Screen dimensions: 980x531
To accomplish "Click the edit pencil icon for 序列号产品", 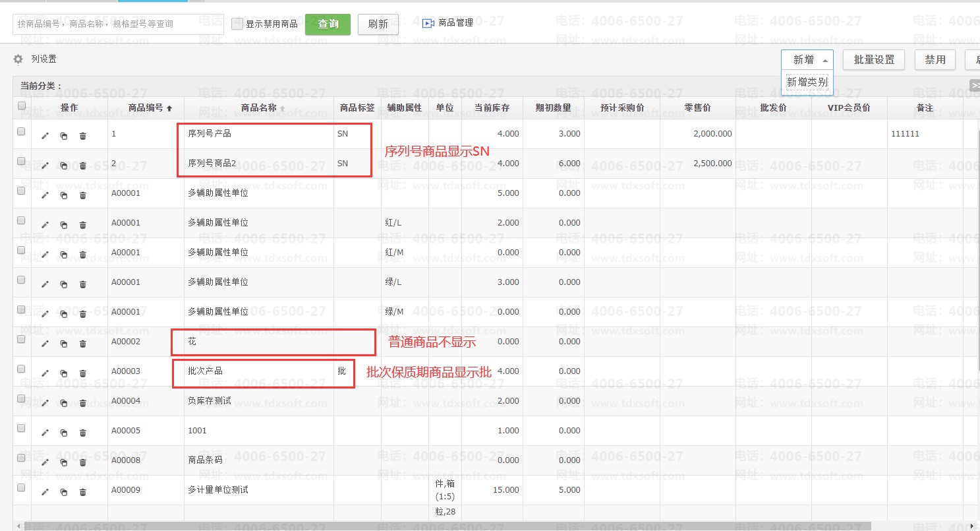I will pos(45,137).
